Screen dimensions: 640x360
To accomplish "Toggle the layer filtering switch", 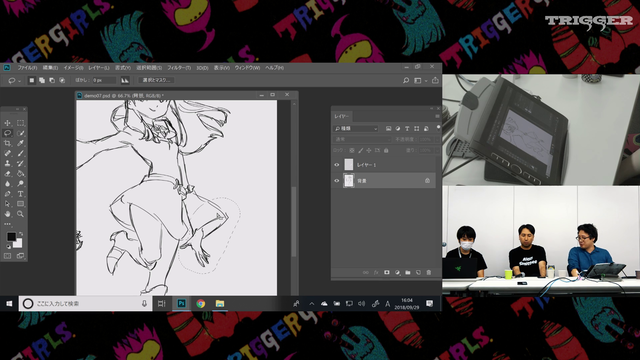I will coord(438,128).
